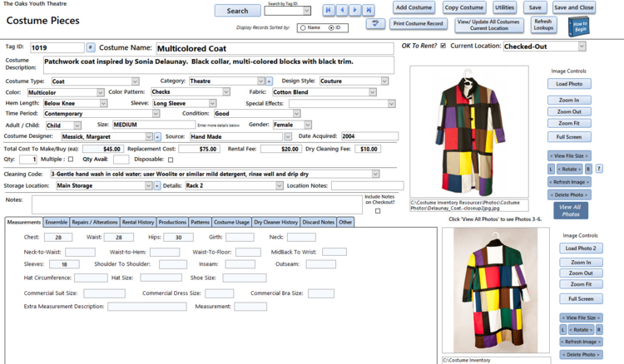
Task: Click the ? help button near Rotate
Action: pos(599,168)
